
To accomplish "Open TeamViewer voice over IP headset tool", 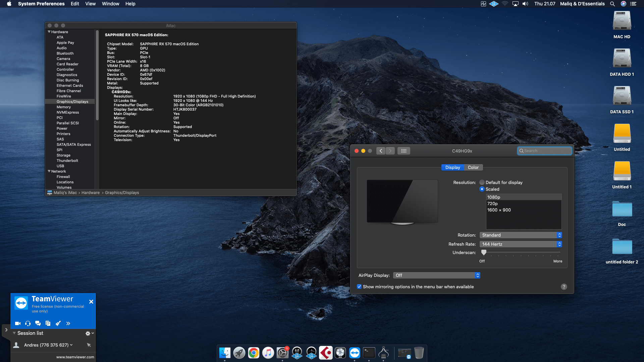I will coord(28,323).
